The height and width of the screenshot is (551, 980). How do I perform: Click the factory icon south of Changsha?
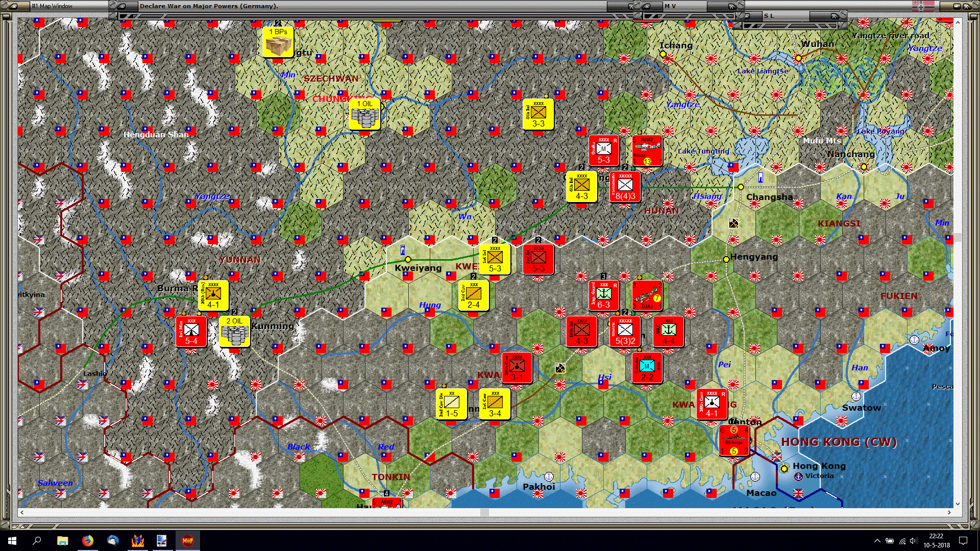click(x=733, y=223)
